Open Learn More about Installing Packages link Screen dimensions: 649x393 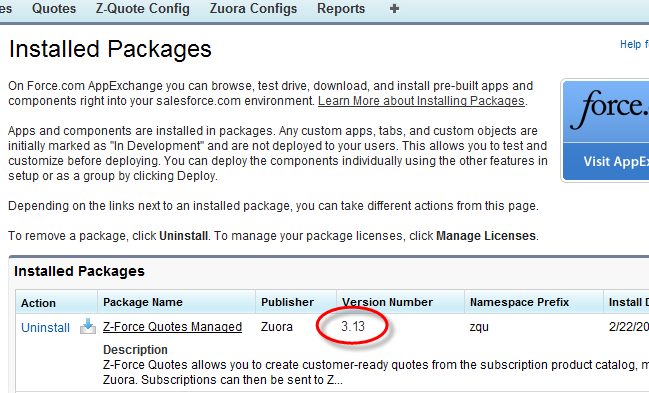421,101
